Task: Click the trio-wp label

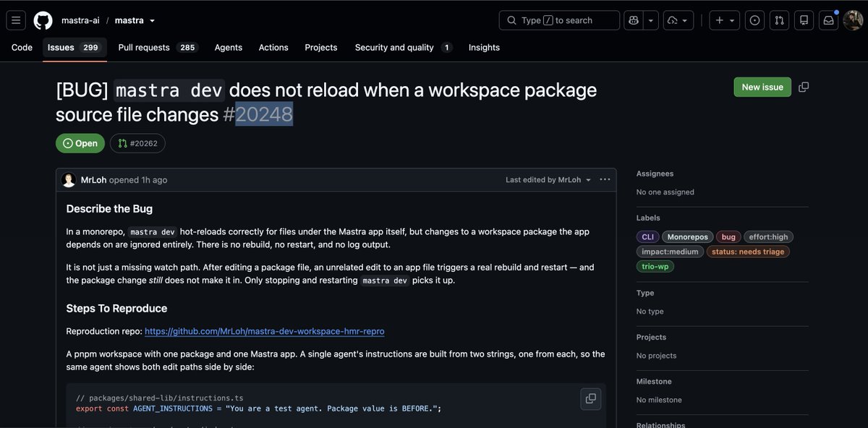Action: tap(655, 267)
